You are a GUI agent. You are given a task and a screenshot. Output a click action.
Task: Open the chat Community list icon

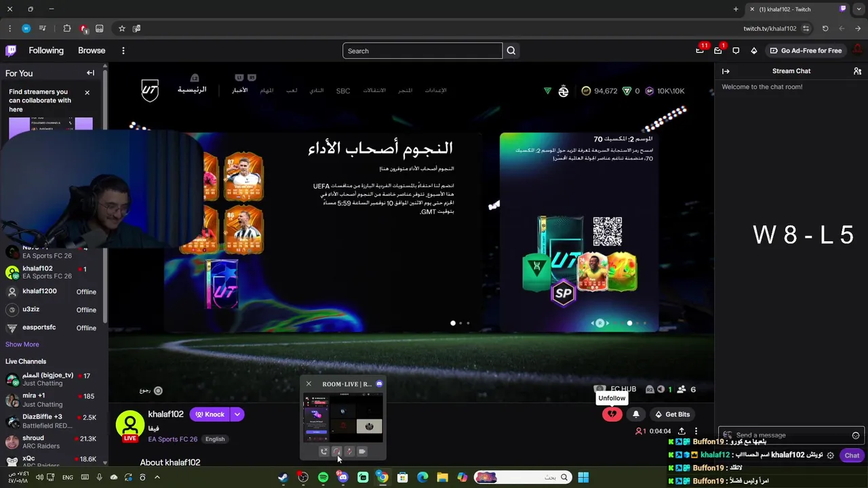857,71
